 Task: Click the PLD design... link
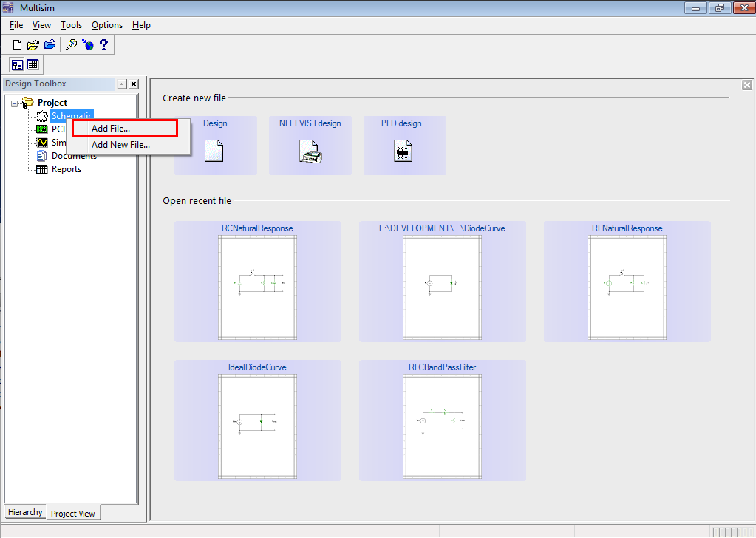click(x=404, y=123)
